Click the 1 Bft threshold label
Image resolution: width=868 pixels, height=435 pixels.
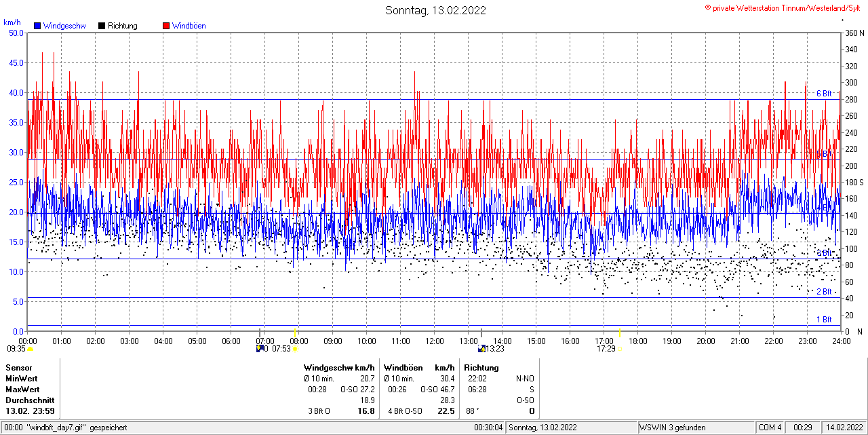824,320
